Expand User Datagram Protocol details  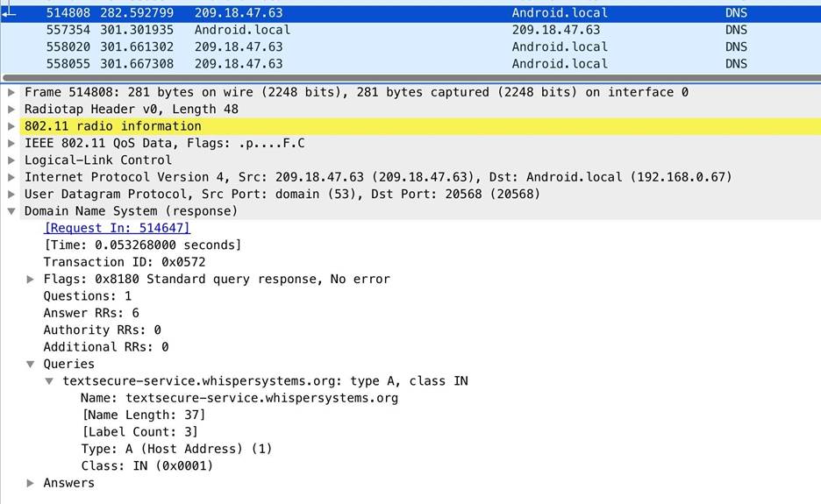[11, 194]
